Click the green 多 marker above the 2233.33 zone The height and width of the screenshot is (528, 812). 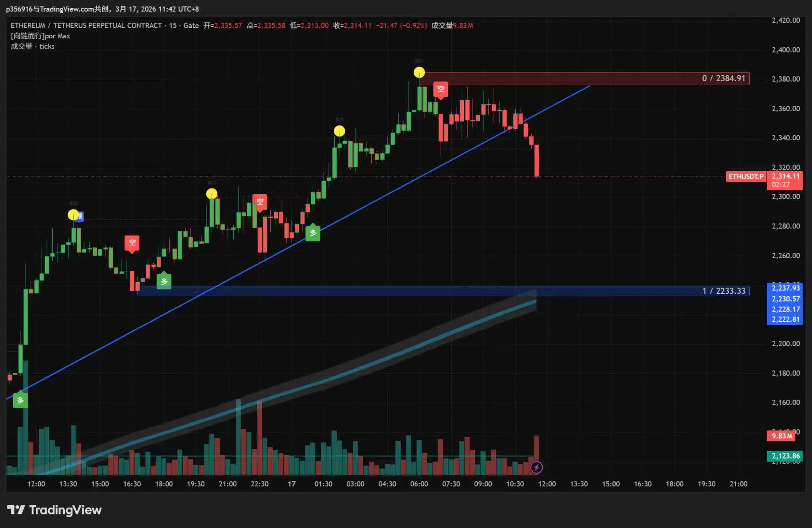pyautogui.click(x=164, y=281)
